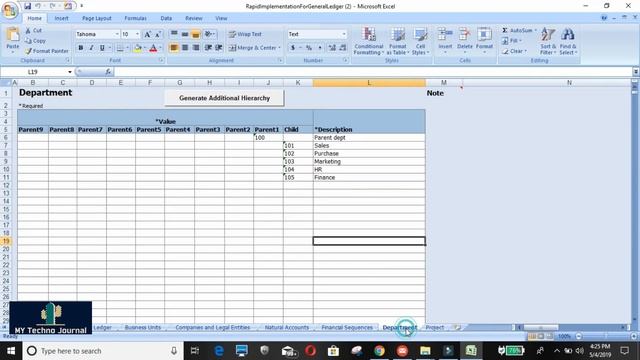This screenshot has width=640, height=360.
Task: Switch to Companies and Legal Entities sheet
Action: point(213,327)
